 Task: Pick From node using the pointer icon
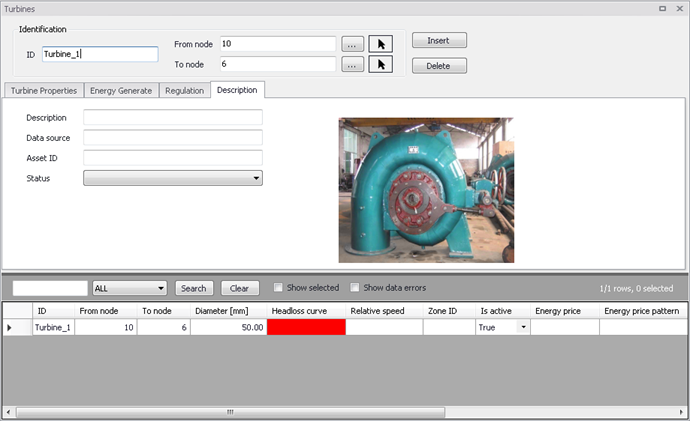[380, 44]
